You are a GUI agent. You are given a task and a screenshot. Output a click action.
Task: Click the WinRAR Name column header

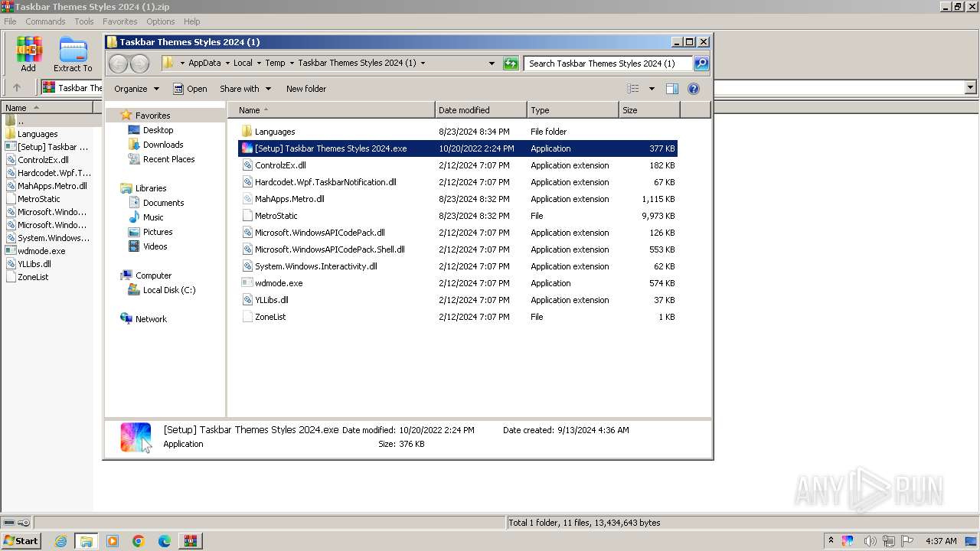pos(47,108)
